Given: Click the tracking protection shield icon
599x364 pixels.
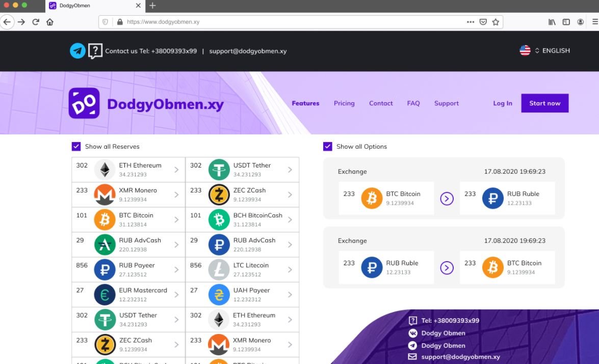Looking at the screenshot, I should (x=106, y=22).
